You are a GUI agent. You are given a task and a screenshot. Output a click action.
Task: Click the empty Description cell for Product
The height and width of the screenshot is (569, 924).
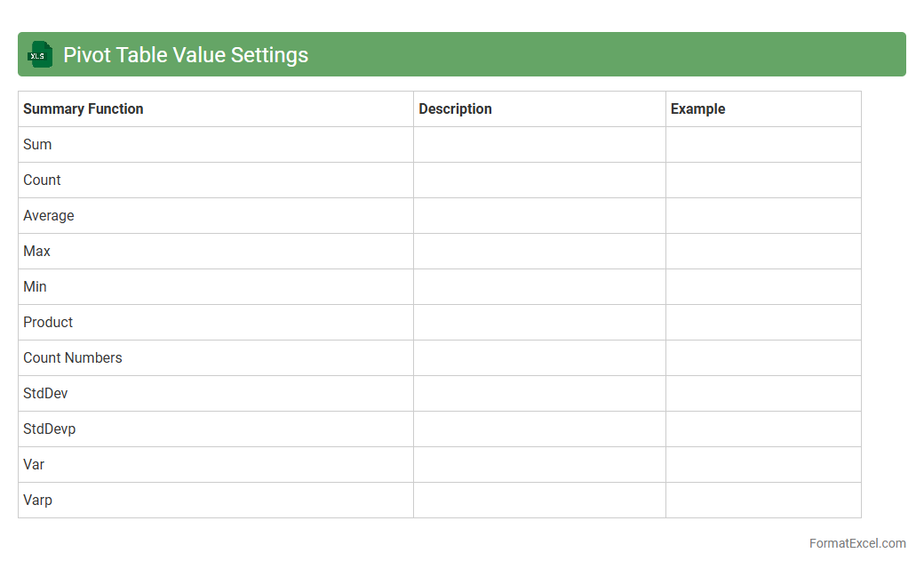pyautogui.click(x=539, y=322)
